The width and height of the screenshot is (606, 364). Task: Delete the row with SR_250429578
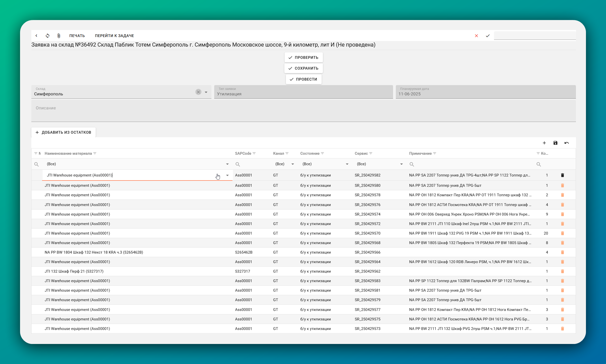coord(562,195)
